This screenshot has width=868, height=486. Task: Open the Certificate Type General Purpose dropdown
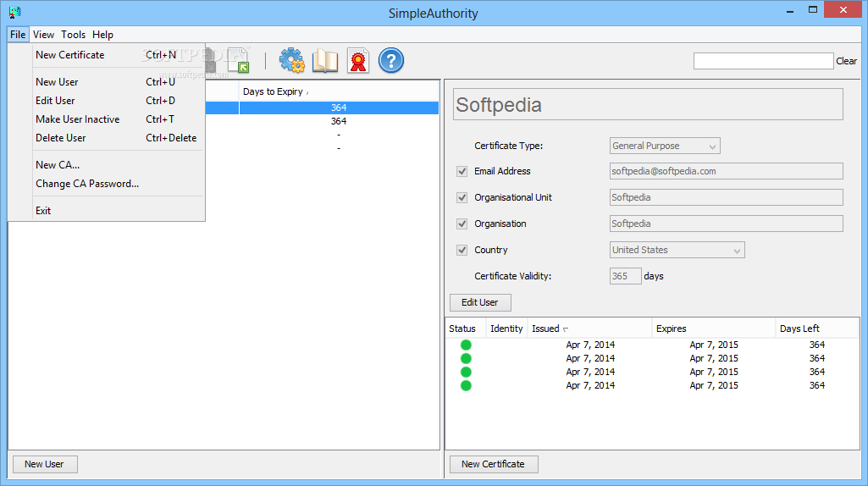[665, 146]
